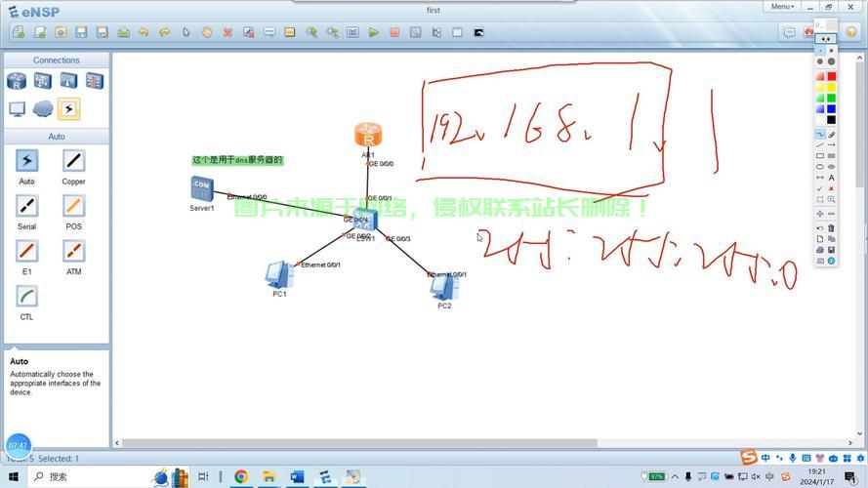
Task: Click the blue 07:47 timer bubble
Action: 18,445
